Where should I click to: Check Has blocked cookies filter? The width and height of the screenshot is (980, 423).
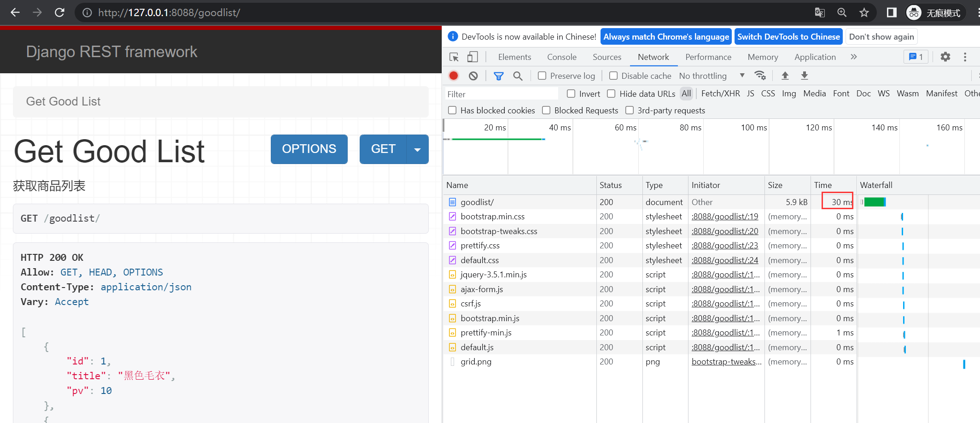(x=452, y=110)
